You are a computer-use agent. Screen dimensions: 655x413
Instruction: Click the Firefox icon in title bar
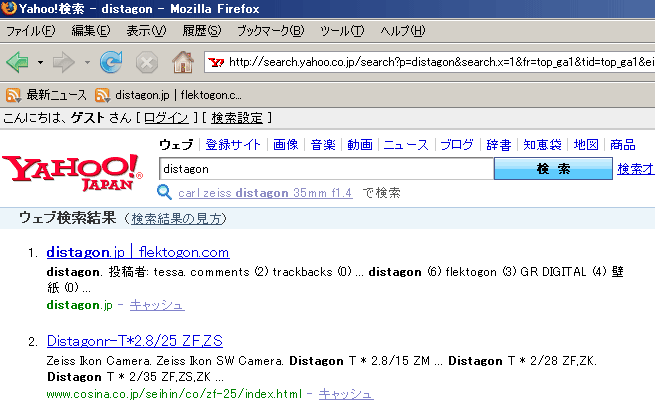[x=8, y=8]
